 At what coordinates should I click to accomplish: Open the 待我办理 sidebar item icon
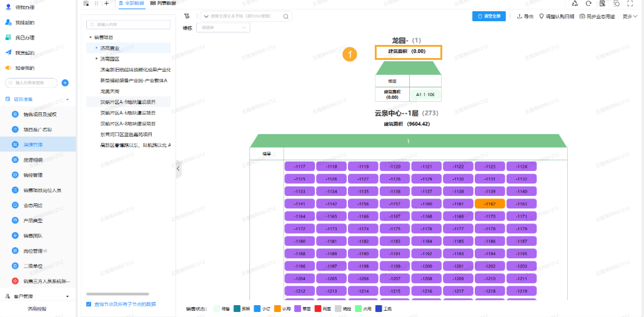pos(7,7)
